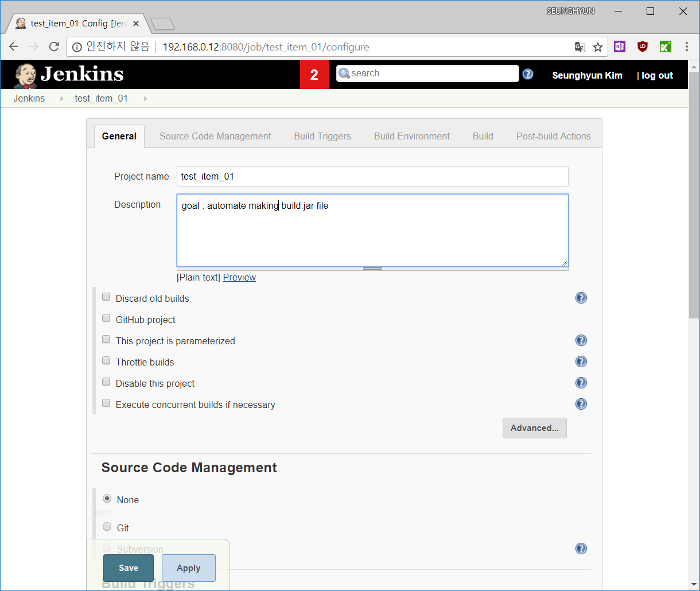Check GitHub project option
700x591 pixels.
106,318
